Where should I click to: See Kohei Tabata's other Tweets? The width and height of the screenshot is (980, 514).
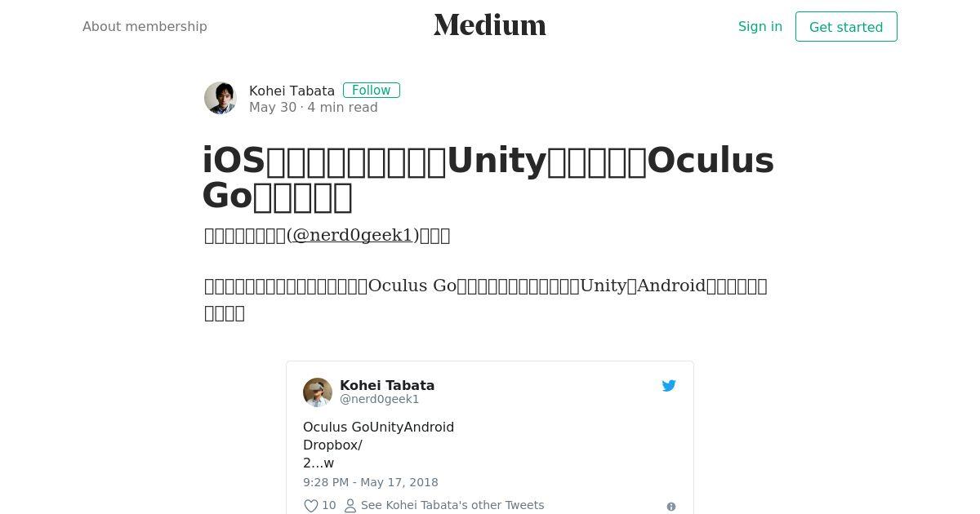(x=452, y=505)
